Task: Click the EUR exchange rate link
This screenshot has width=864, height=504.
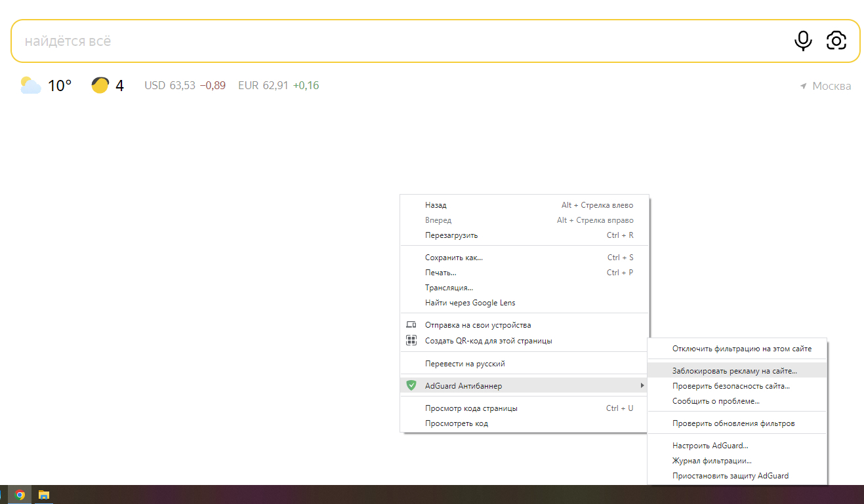Action: point(278,85)
